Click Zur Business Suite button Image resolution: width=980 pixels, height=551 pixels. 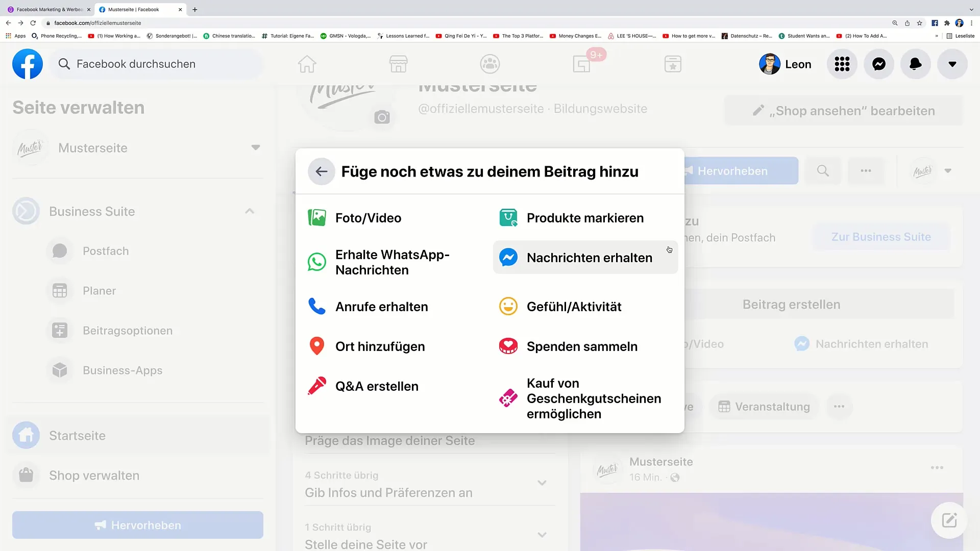pos(881,237)
